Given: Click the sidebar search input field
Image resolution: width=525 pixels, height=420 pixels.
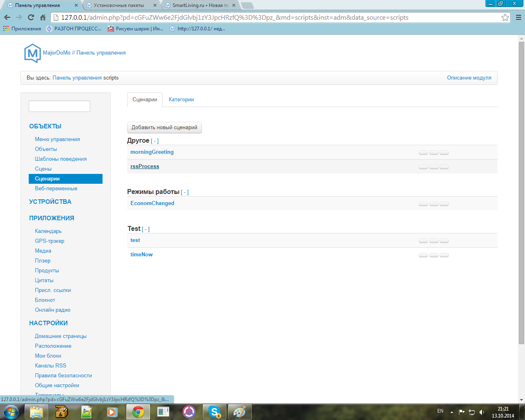Looking at the screenshot, I should point(59,106).
